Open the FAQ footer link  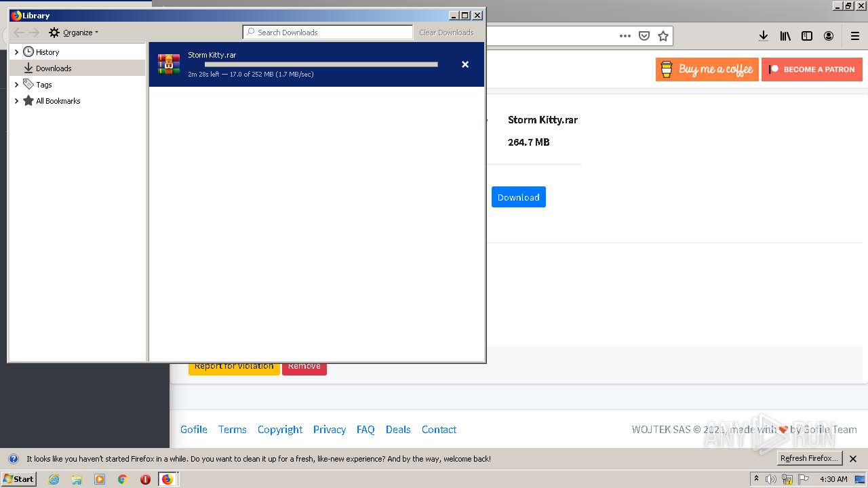click(366, 430)
